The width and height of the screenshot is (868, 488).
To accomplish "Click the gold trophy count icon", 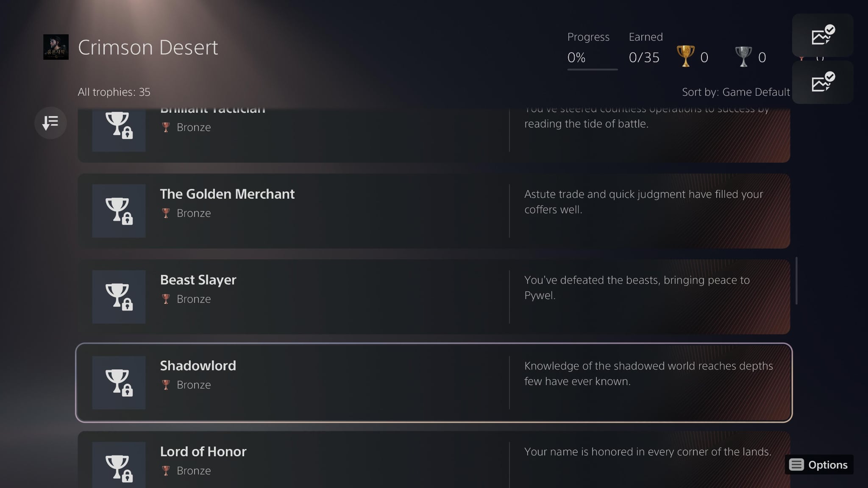I will [x=685, y=56].
